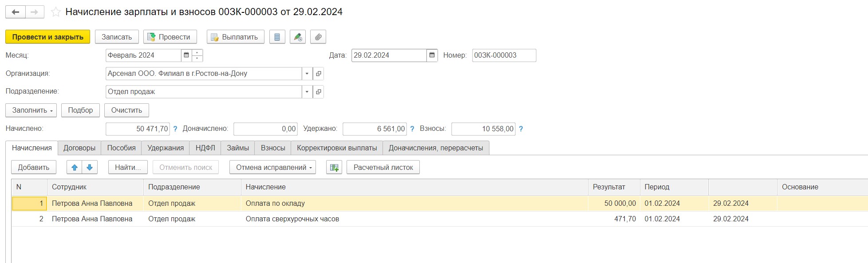Add document to favorites with star icon

(55, 12)
